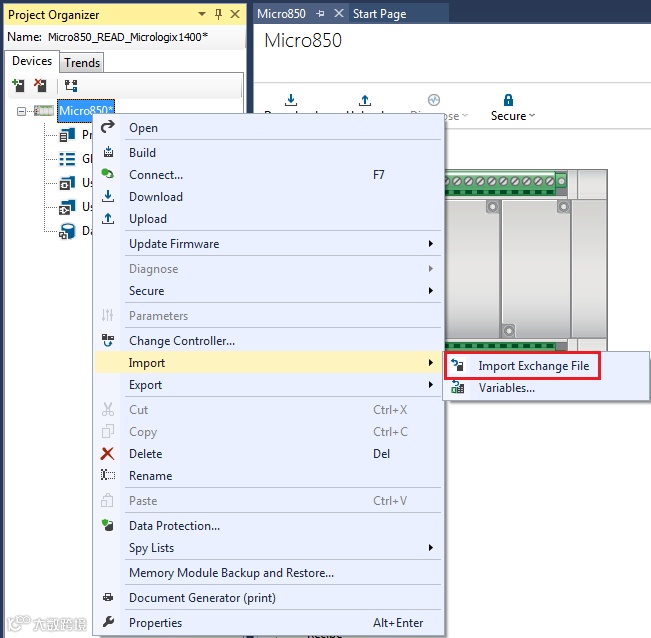Click the Download arrow icon in context menu
Image resolution: width=651 pixels, height=638 pixels.
(108, 196)
